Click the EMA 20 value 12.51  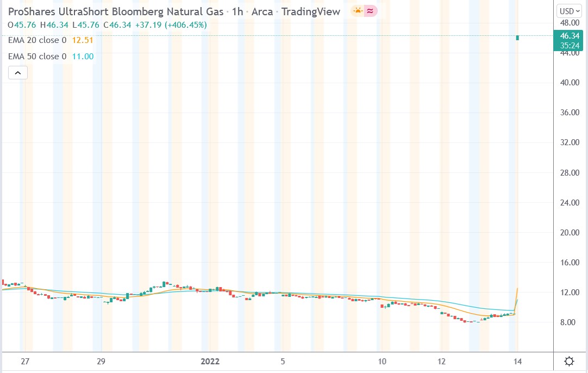click(83, 40)
